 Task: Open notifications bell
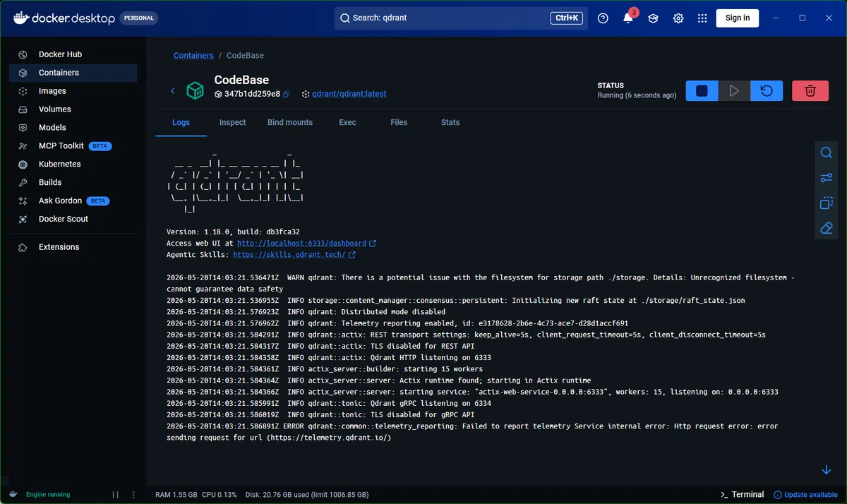pos(627,18)
